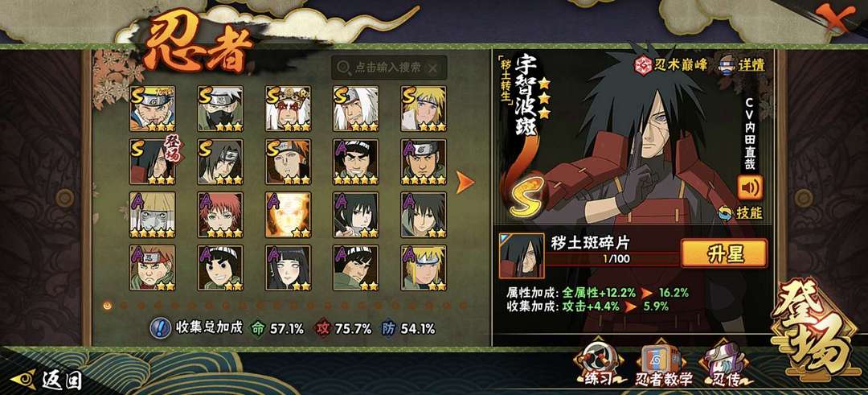
Task: Switch skills via 技能 swap icon
Action: coord(726,212)
